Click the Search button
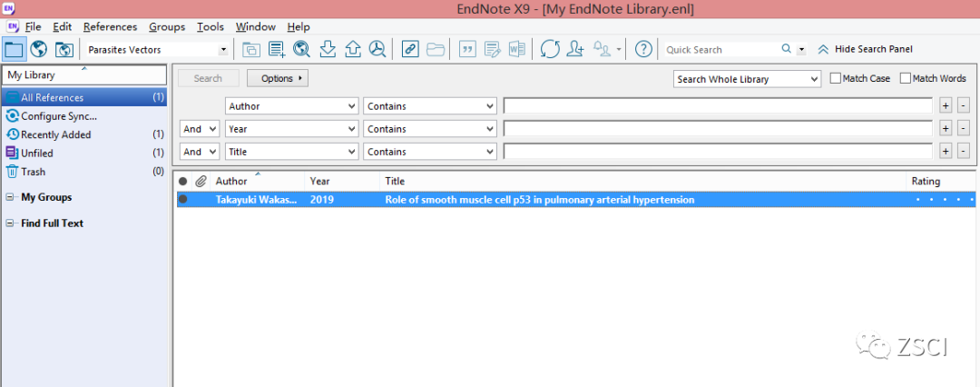The image size is (980, 387). click(x=208, y=78)
